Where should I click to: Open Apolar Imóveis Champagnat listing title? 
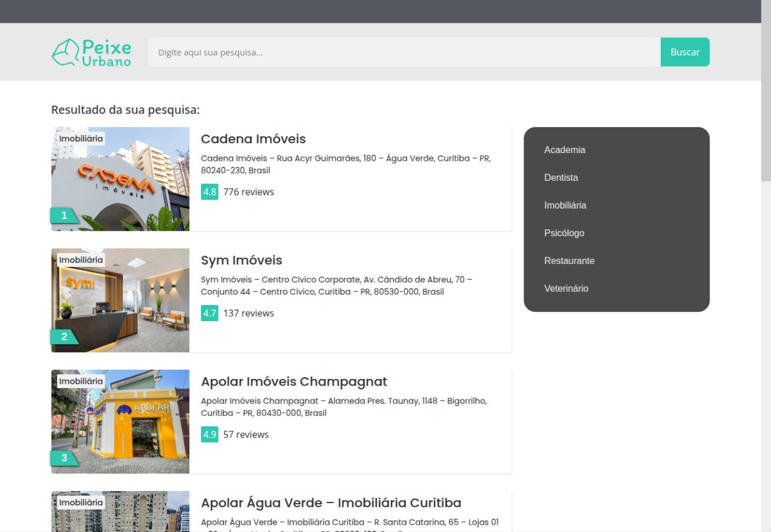click(x=293, y=382)
